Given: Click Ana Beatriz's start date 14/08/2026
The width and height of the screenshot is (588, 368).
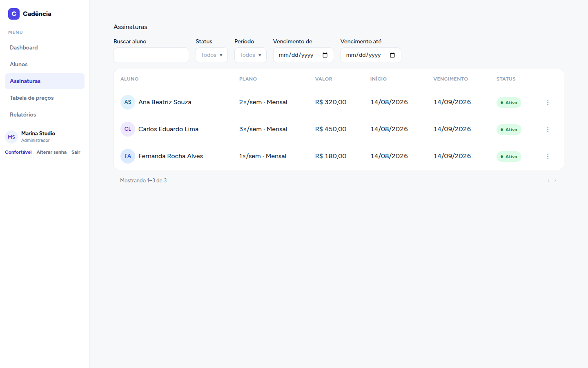Looking at the screenshot, I should [x=389, y=102].
